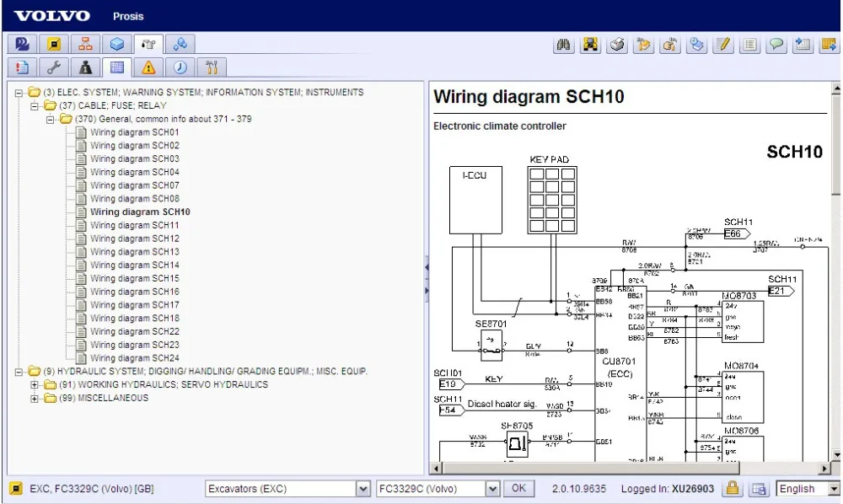This screenshot has height=504, width=843.
Task: Click the binoculars search icon
Action: click(x=563, y=46)
